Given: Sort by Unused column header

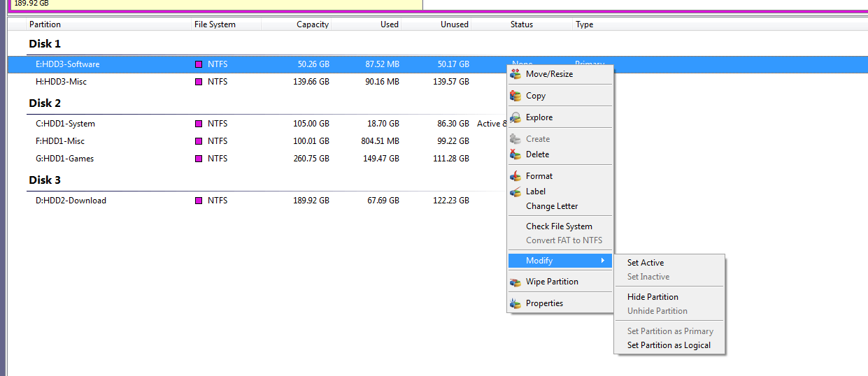Looking at the screenshot, I should [436, 24].
